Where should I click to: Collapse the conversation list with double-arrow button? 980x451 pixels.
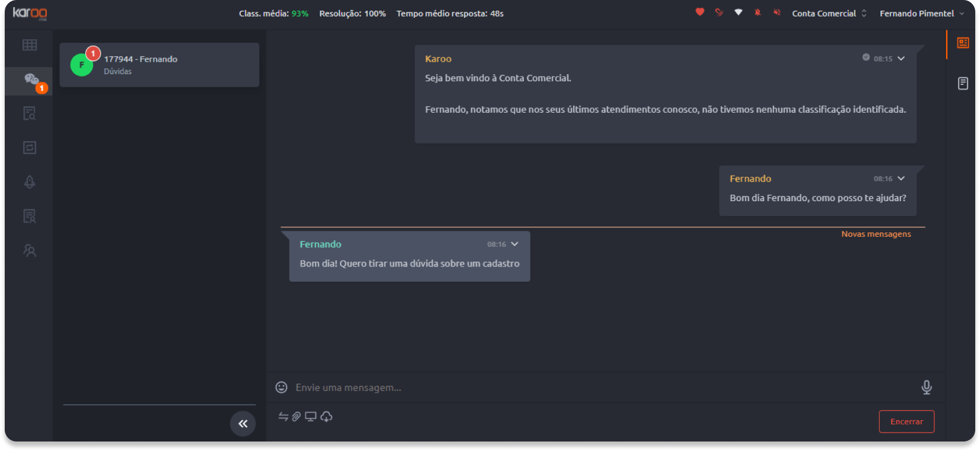pyautogui.click(x=243, y=424)
